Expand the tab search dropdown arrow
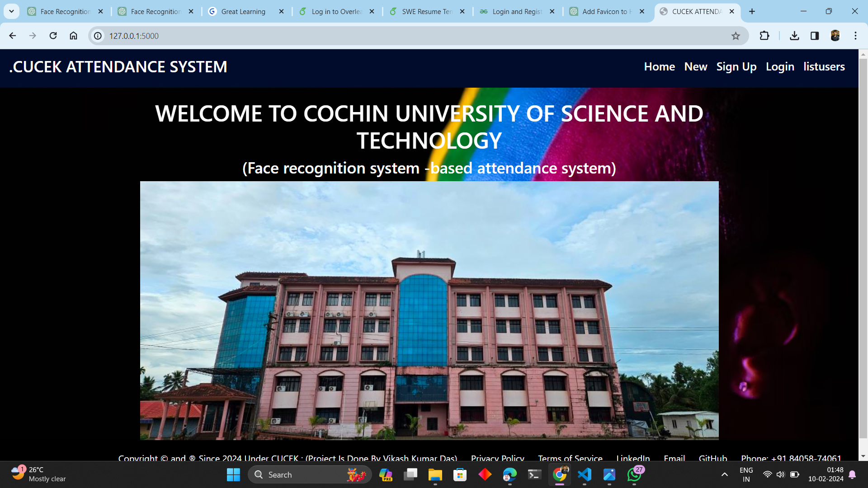The image size is (868, 488). [11, 11]
